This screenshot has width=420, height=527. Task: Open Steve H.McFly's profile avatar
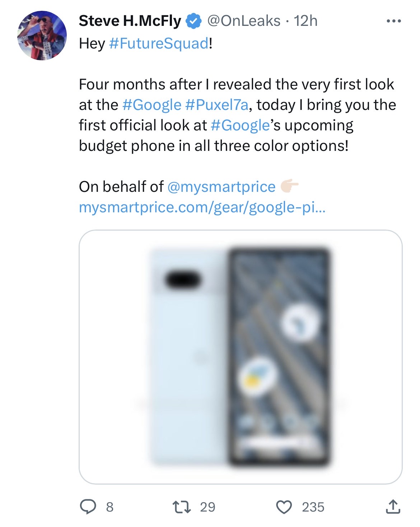pyautogui.click(x=42, y=36)
